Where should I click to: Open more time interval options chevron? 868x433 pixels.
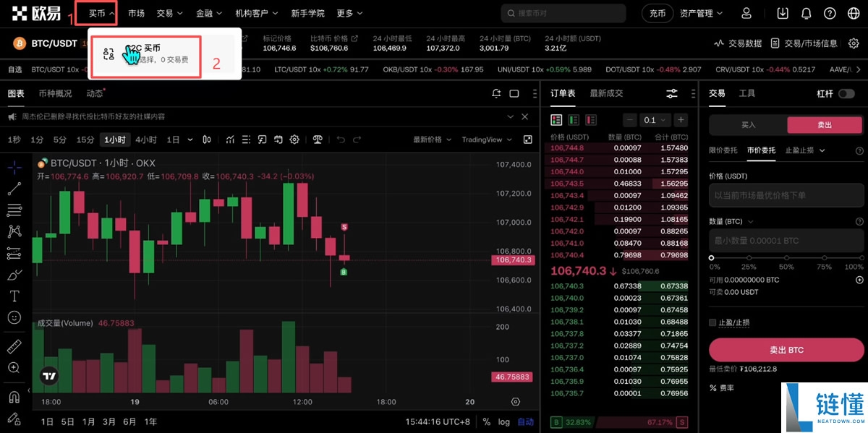[x=190, y=140]
